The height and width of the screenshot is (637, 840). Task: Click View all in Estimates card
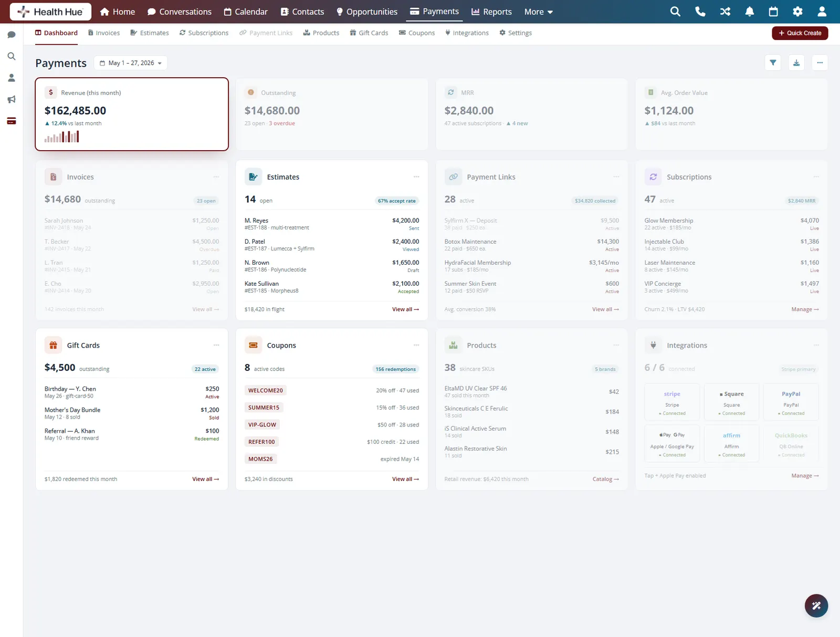click(405, 309)
